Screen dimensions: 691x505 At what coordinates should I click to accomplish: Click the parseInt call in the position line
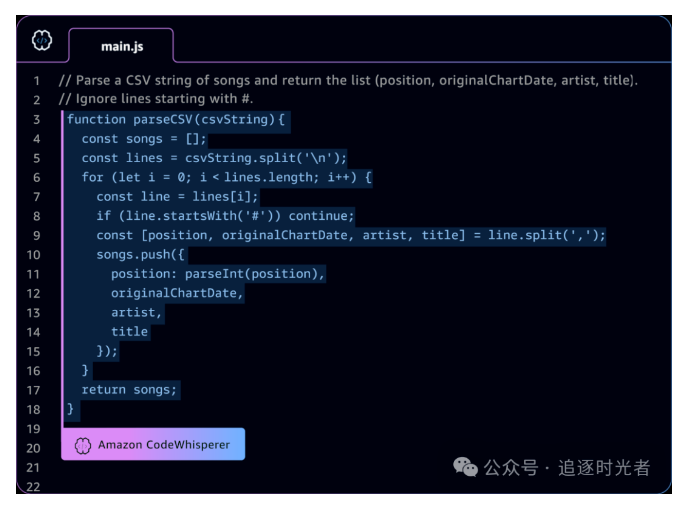214,274
